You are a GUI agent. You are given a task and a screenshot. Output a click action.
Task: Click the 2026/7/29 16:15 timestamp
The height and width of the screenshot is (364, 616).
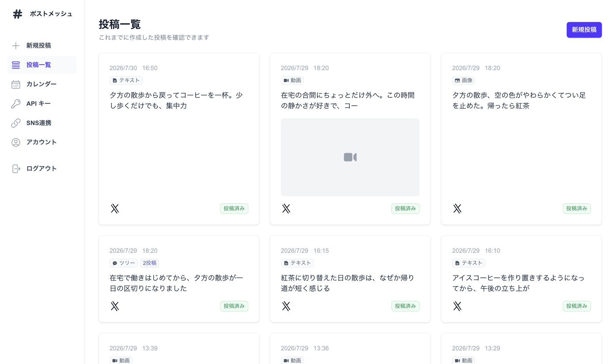[305, 251]
